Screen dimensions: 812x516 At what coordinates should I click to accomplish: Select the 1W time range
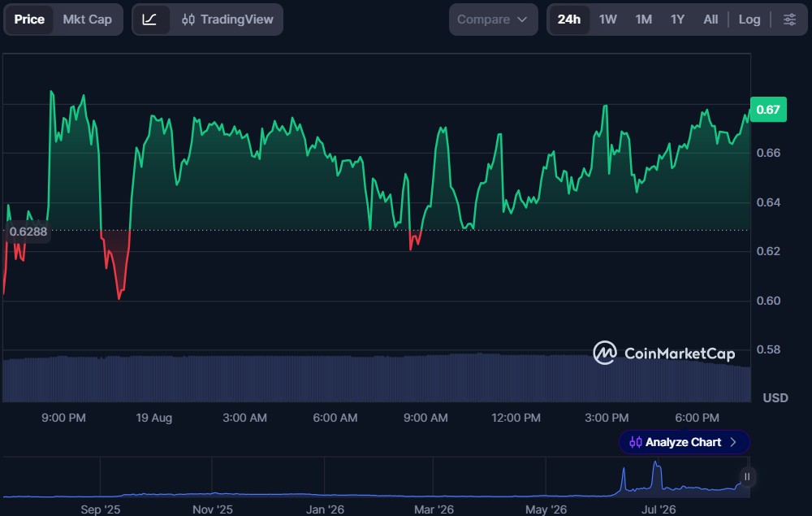608,20
